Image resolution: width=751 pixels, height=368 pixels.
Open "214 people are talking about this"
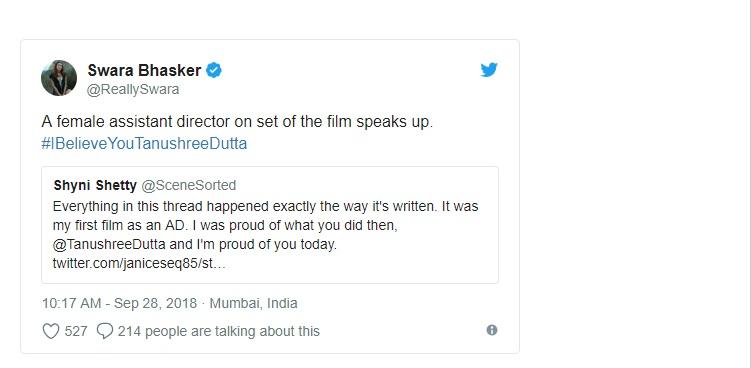[x=218, y=331]
